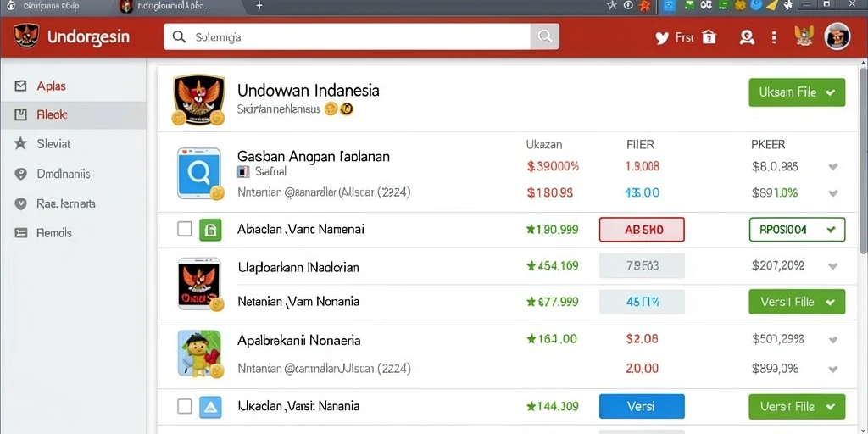Open the Apalbrekanii Nonaeria cartoon app icon

tap(199, 353)
